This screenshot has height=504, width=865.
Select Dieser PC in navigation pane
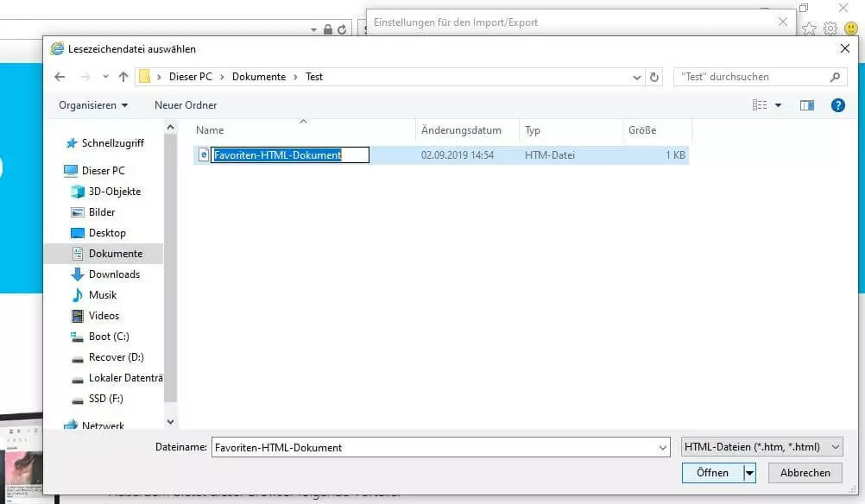click(103, 171)
